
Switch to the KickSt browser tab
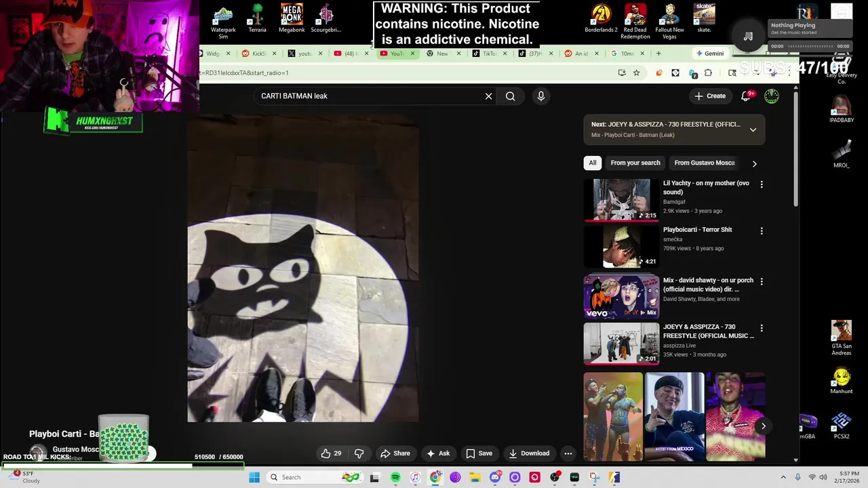(x=260, y=54)
